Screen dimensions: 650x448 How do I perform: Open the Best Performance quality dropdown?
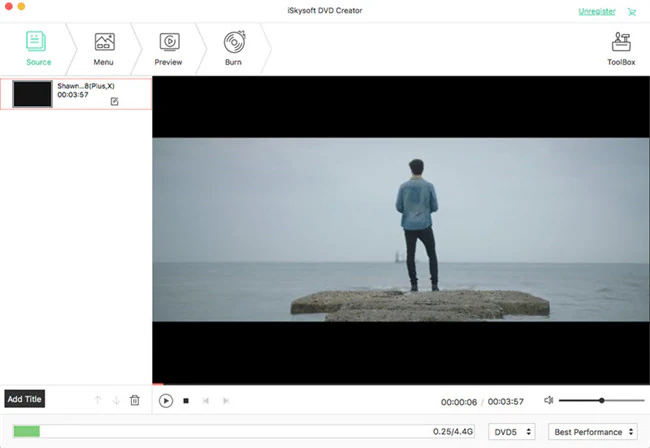[593, 432]
